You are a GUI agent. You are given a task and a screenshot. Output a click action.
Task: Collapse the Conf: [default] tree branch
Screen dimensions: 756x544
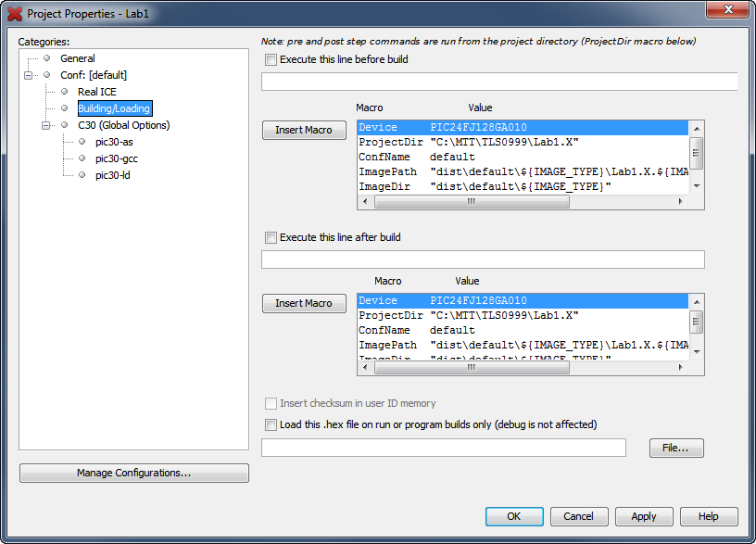pos(29,75)
